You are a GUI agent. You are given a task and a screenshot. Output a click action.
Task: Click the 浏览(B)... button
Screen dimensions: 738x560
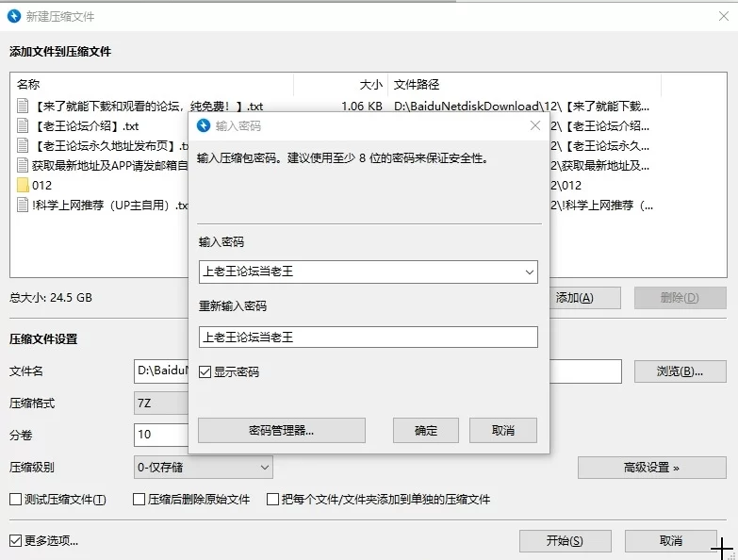pyautogui.click(x=681, y=371)
